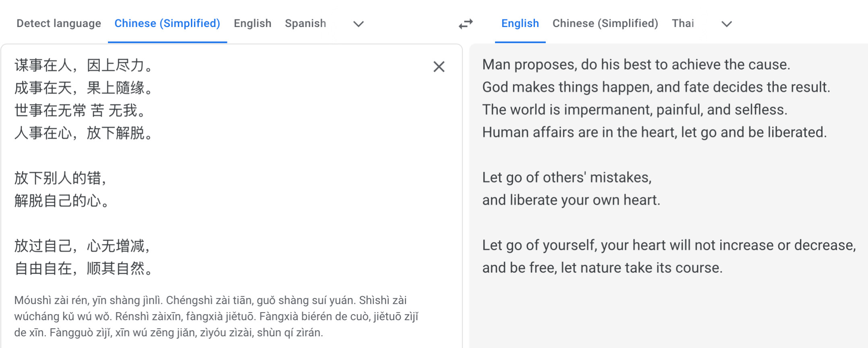The image size is (868, 348).
Task: Expand the target language list chevron
Action: [x=726, y=24]
